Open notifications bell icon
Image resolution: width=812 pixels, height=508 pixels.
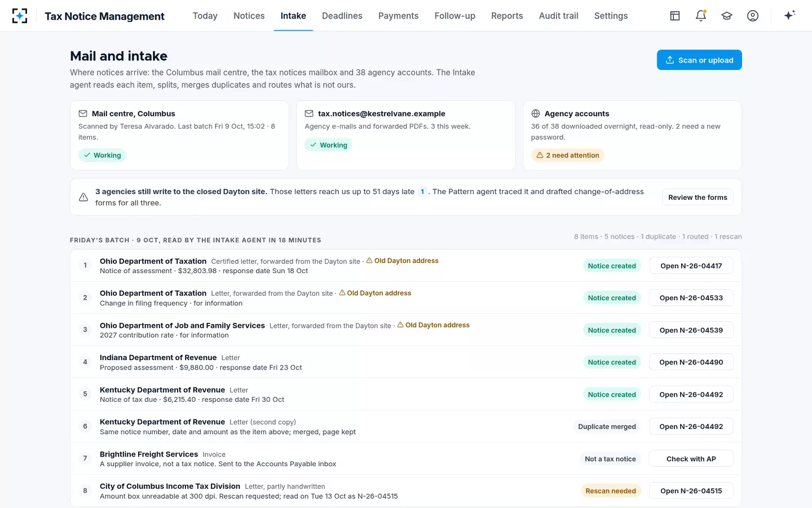click(701, 16)
